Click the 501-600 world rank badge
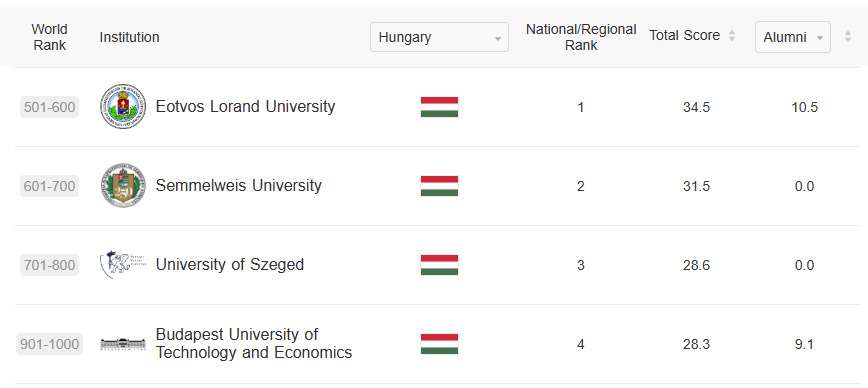Viewport: 868px width, 388px height. point(49,107)
